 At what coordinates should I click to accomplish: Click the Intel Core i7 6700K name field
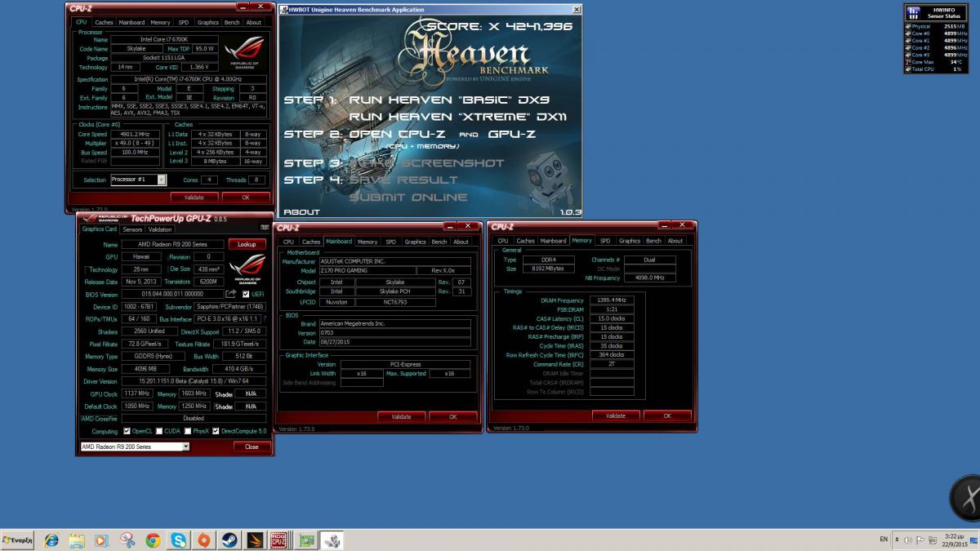(x=165, y=39)
